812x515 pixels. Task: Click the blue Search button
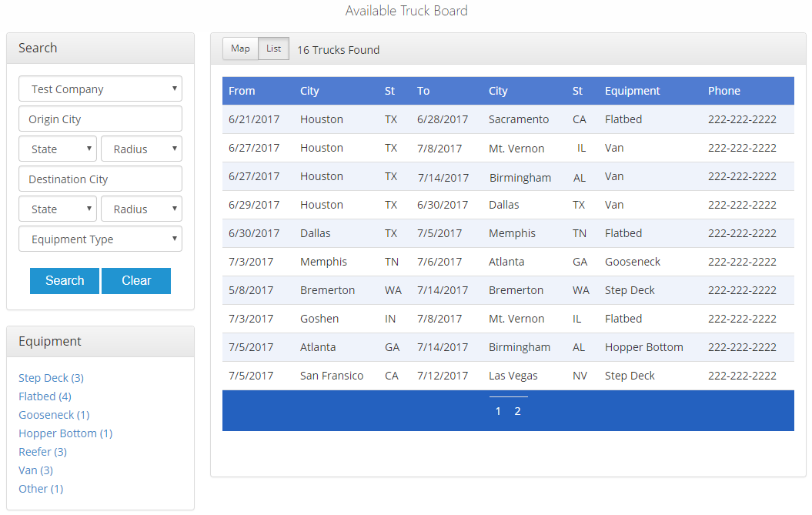click(x=64, y=281)
